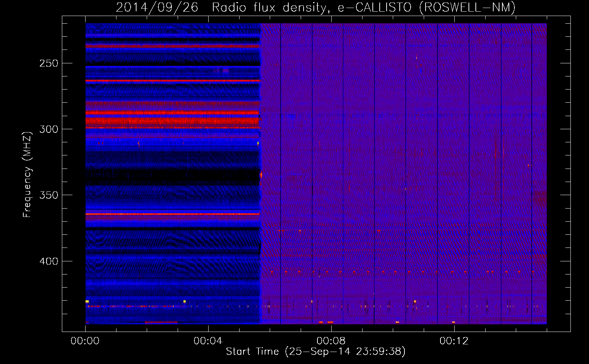Viewport: 589px width, 364px height.
Task: Click the 250 frequency tick label
Action: (x=49, y=63)
